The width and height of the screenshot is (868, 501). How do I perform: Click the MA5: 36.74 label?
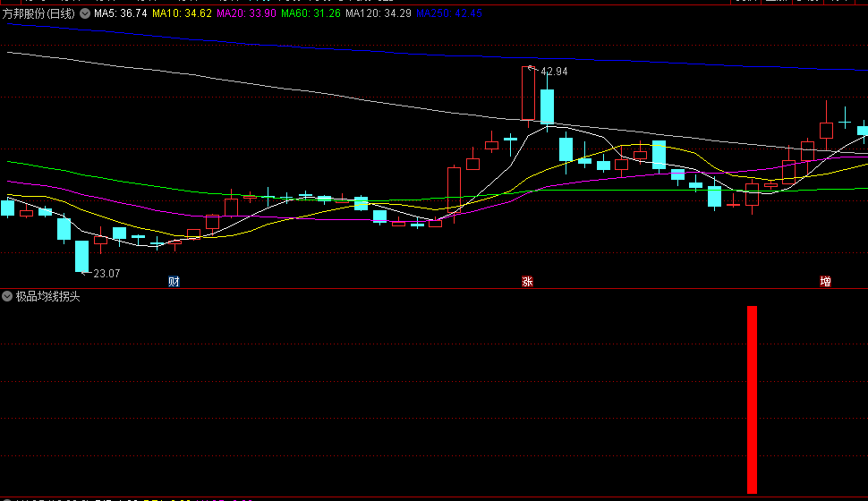coord(121,13)
